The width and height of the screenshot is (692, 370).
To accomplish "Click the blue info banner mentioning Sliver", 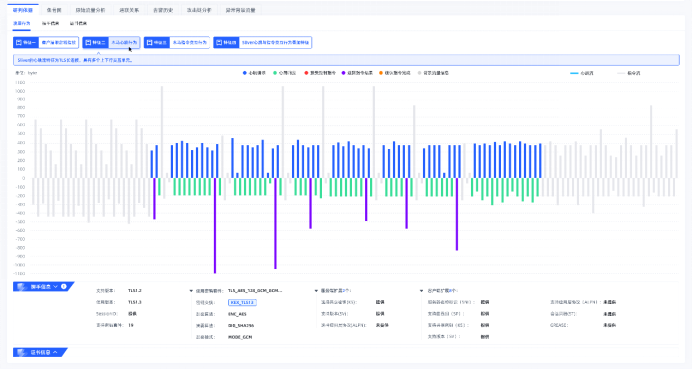I will tap(346, 60).
